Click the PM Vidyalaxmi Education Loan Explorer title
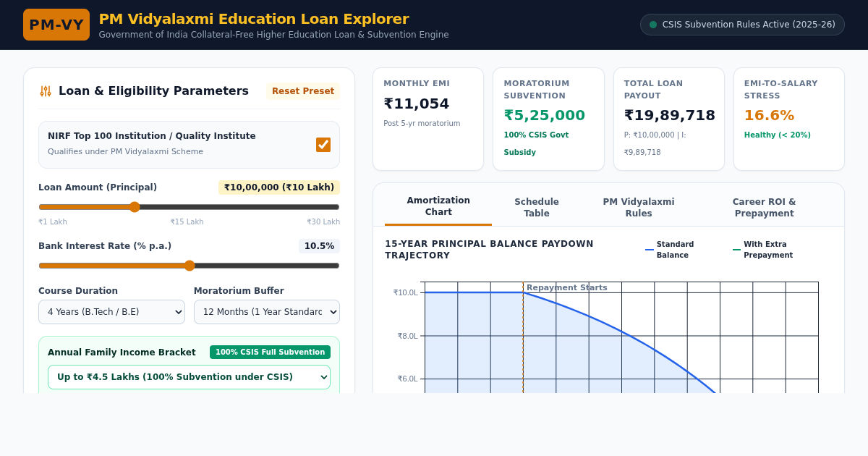 254,19
